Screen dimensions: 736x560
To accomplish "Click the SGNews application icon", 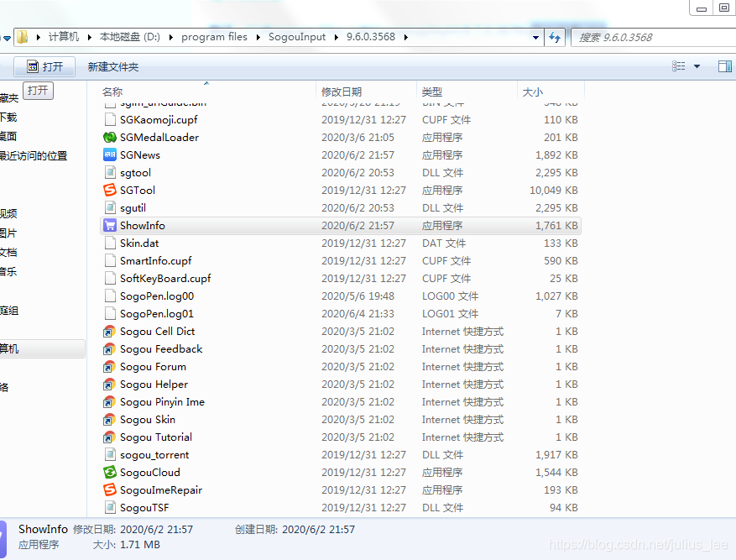I will pyautogui.click(x=110, y=155).
